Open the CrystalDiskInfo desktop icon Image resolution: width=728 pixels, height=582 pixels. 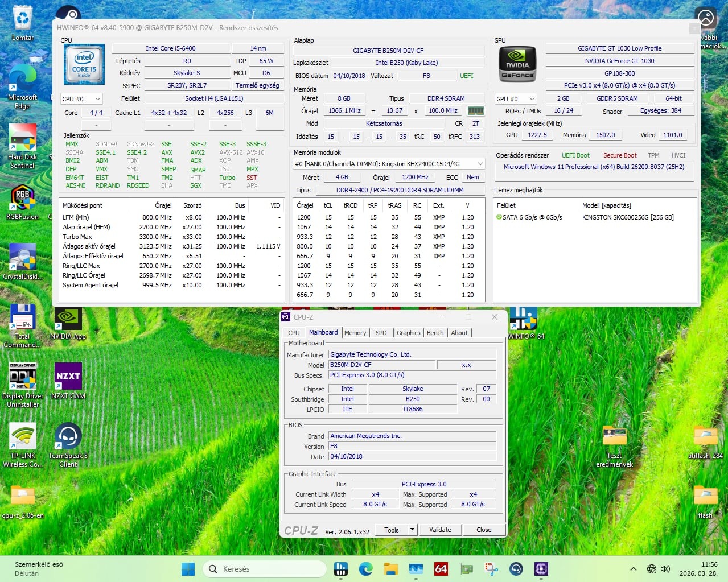point(23,262)
